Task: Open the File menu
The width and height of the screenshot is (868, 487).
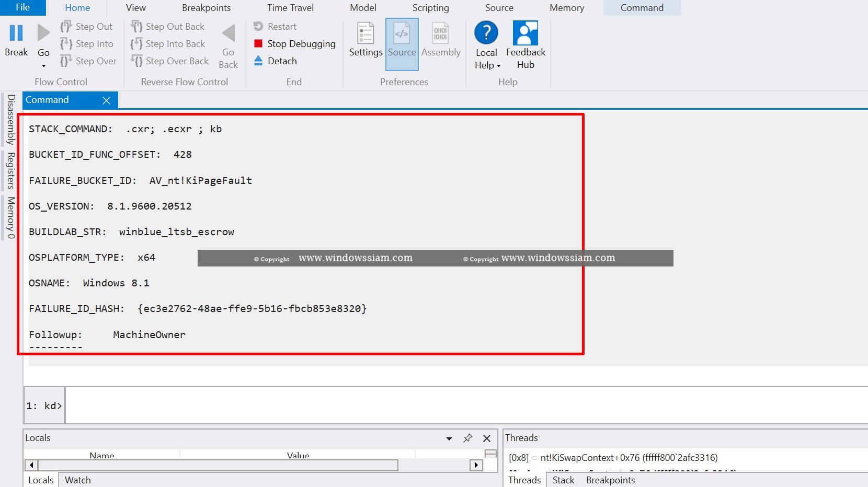Action: (23, 7)
